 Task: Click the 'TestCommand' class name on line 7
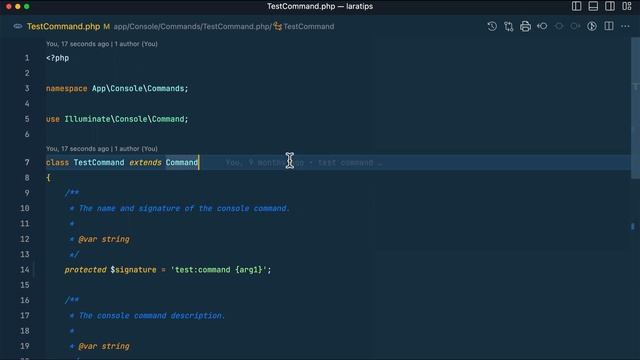coord(99,162)
